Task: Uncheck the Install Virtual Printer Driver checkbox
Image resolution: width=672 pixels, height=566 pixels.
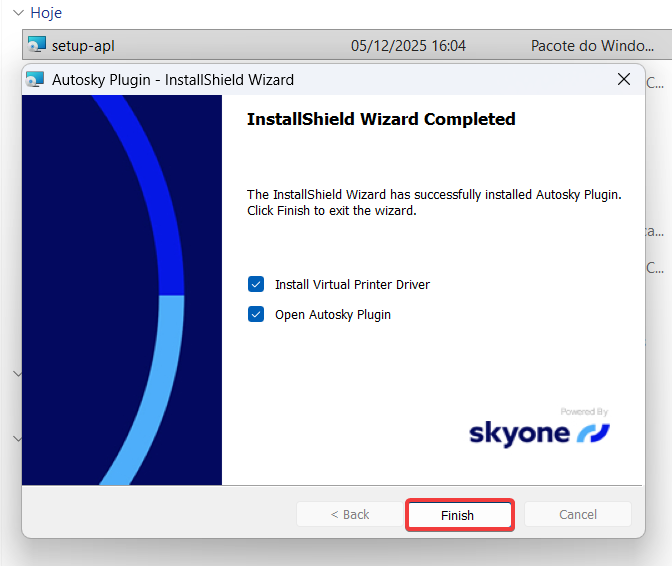Action: click(257, 285)
